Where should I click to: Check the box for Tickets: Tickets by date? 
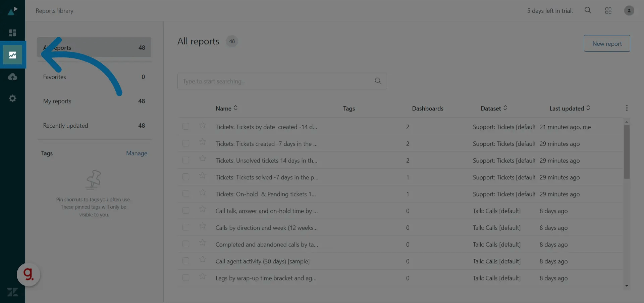coord(186,127)
